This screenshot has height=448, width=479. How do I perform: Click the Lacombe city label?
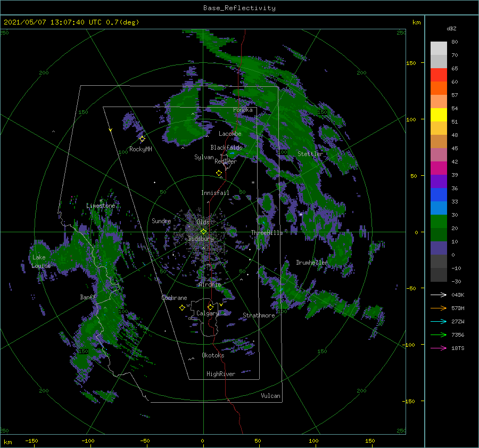230,134
